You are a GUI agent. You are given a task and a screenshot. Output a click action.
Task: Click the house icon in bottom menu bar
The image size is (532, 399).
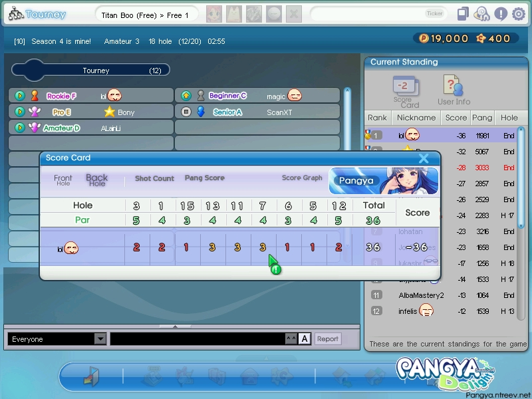[x=250, y=376]
